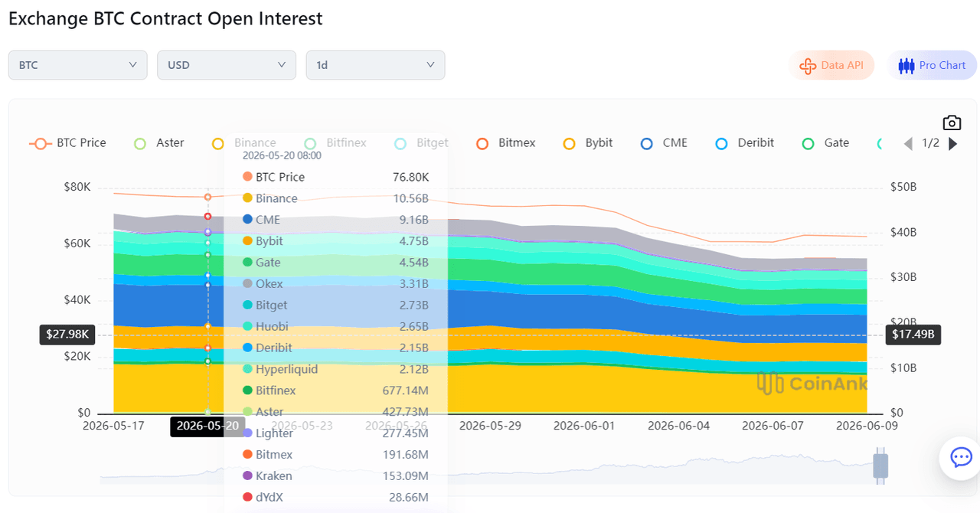This screenshot has width=980, height=513.
Task: Toggle Gate legend series
Action: (x=825, y=143)
